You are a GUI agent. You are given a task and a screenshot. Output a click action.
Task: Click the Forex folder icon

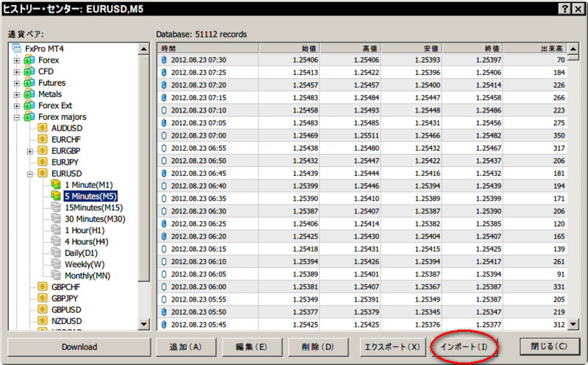click(29, 60)
